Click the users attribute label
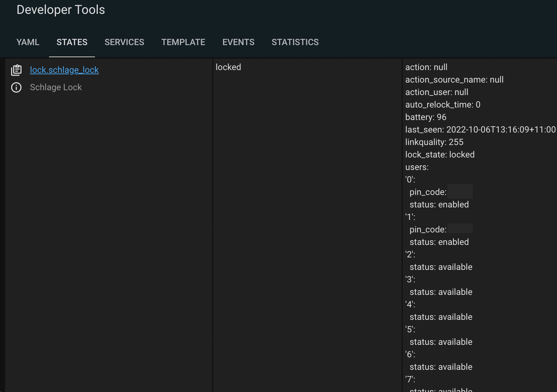This screenshot has height=392, width=557. tap(417, 167)
